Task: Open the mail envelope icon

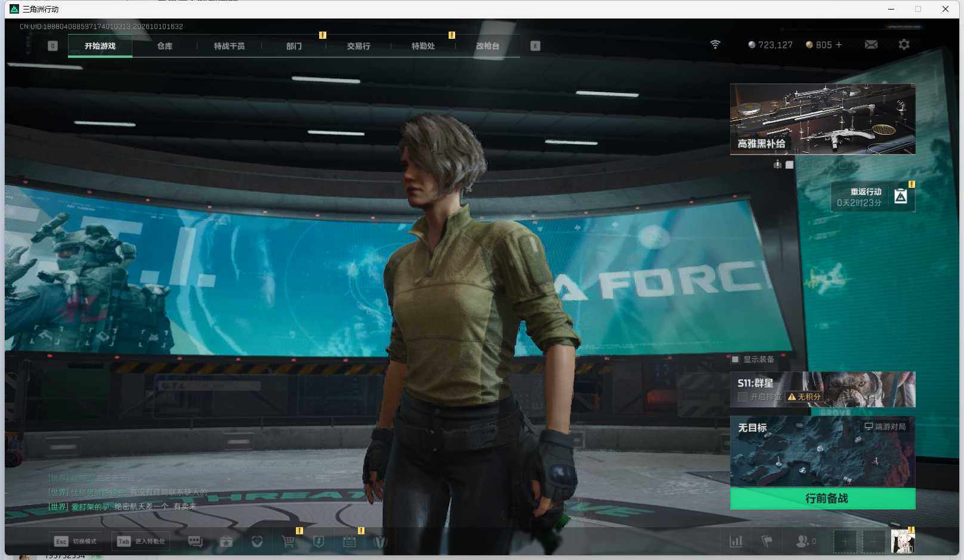Action: 871,45
